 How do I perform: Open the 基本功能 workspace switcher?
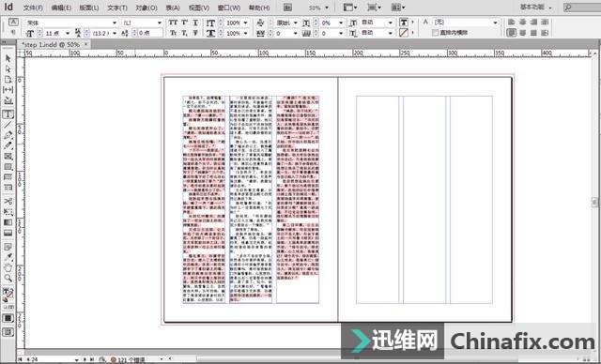536,8
